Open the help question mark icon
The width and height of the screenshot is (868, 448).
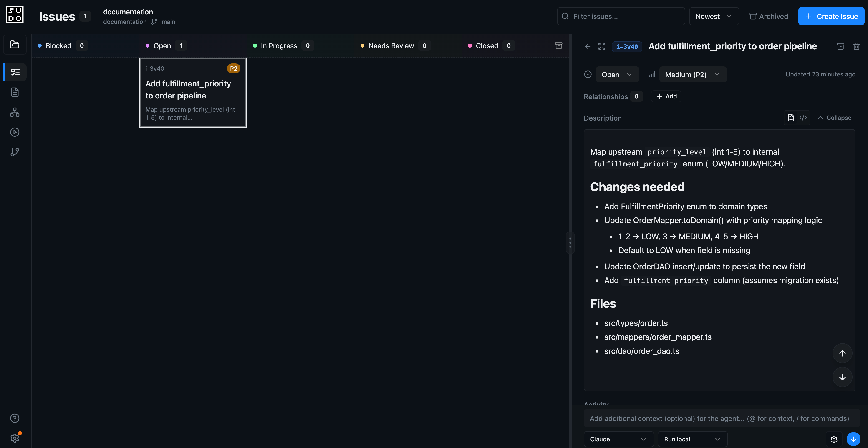[x=15, y=418]
